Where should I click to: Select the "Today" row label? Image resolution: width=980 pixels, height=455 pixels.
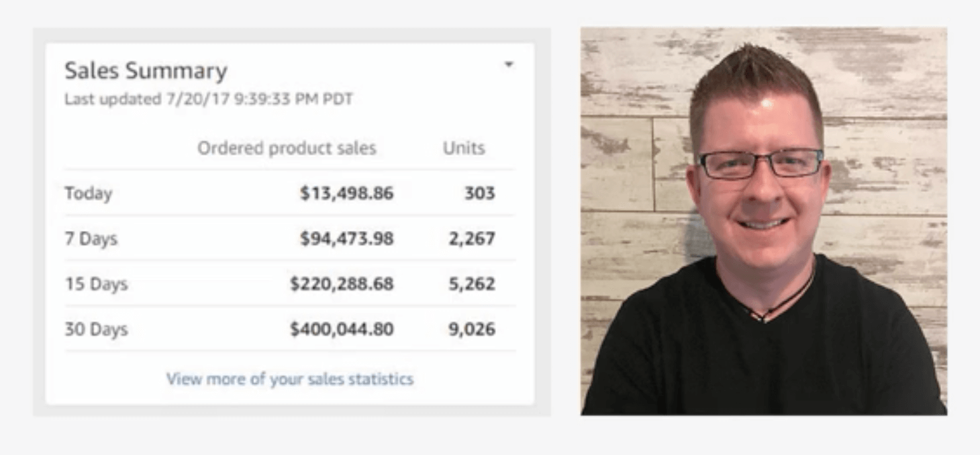(x=88, y=194)
